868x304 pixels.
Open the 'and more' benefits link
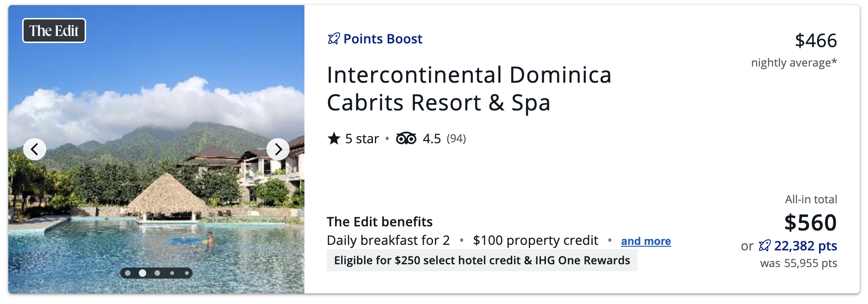[646, 241]
